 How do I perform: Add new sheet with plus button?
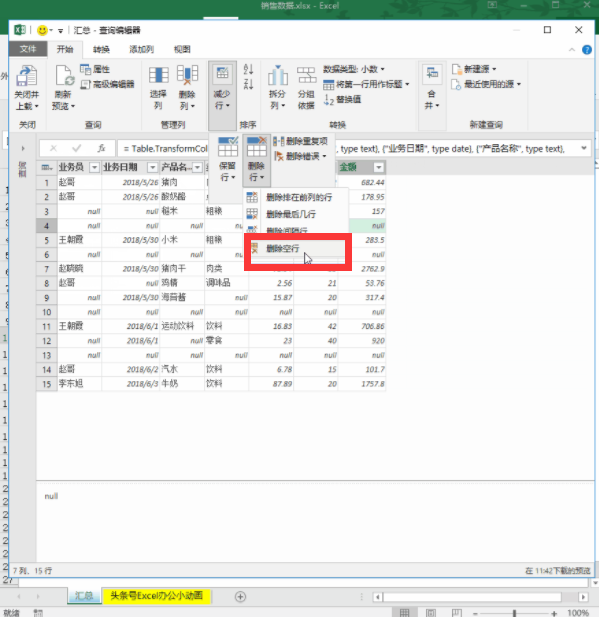(x=240, y=597)
